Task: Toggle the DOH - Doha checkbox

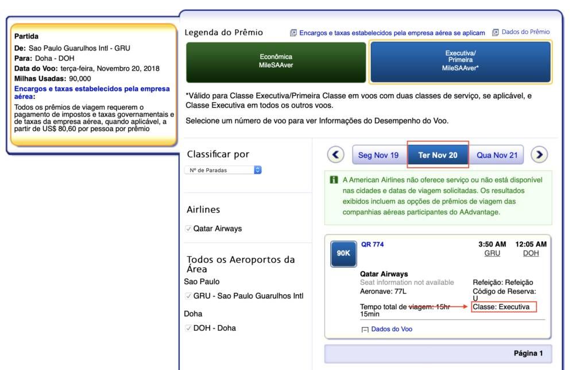Action: [x=188, y=328]
